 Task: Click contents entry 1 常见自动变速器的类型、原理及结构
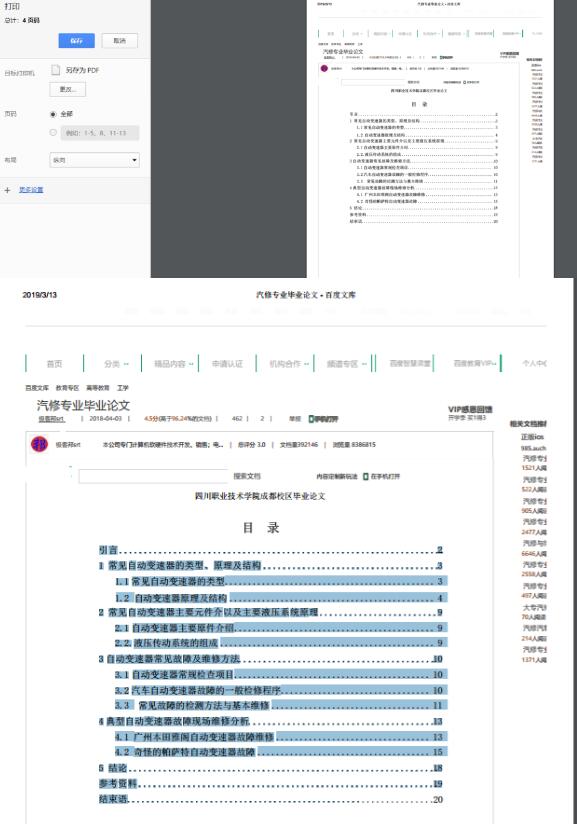click(x=271, y=565)
